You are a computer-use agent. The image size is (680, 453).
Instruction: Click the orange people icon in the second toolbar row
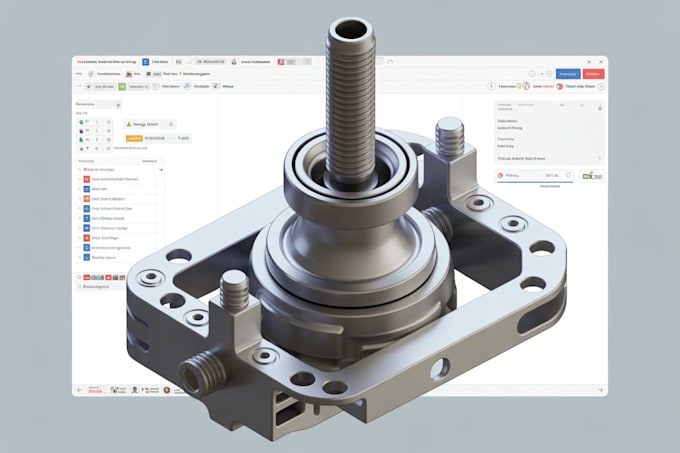129,74
